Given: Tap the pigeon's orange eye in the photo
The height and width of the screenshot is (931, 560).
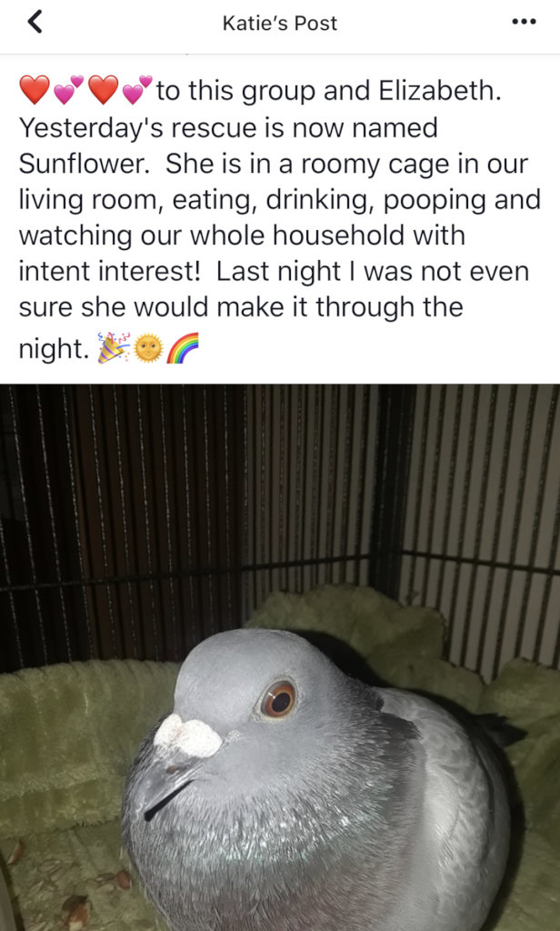Looking at the screenshot, I should tap(278, 698).
